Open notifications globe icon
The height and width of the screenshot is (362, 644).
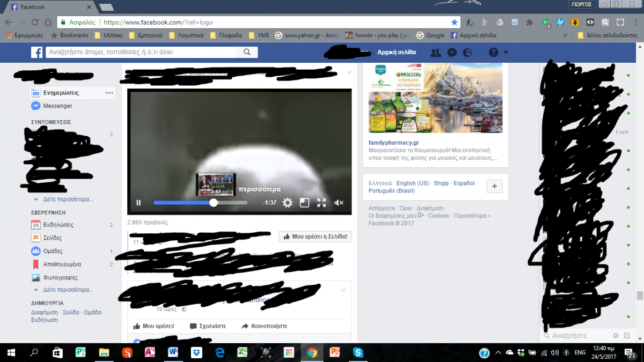467,53
